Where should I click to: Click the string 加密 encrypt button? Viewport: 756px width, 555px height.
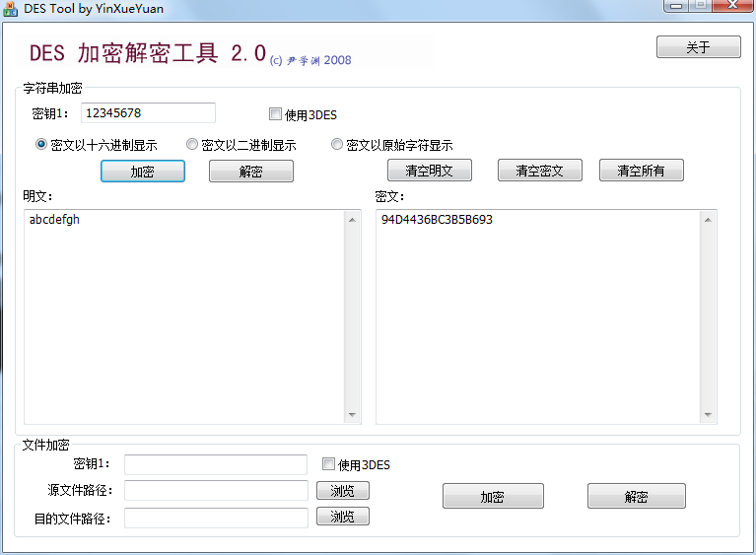[143, 172]
